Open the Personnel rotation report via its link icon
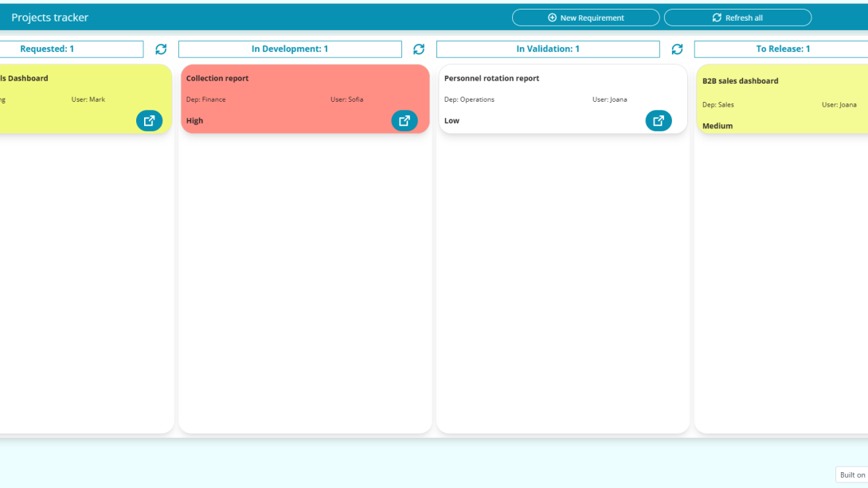This screenshot has height=488, width=868. 659,120
